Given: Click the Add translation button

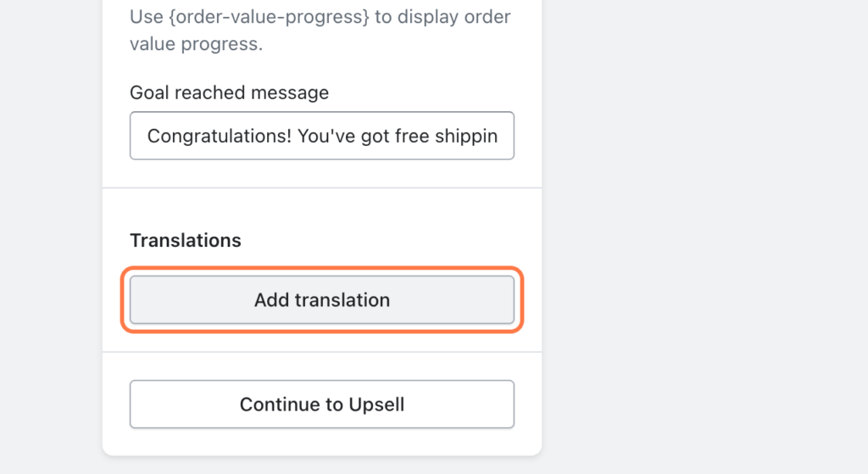Looking at the screenshot, I should coord(322,300).
